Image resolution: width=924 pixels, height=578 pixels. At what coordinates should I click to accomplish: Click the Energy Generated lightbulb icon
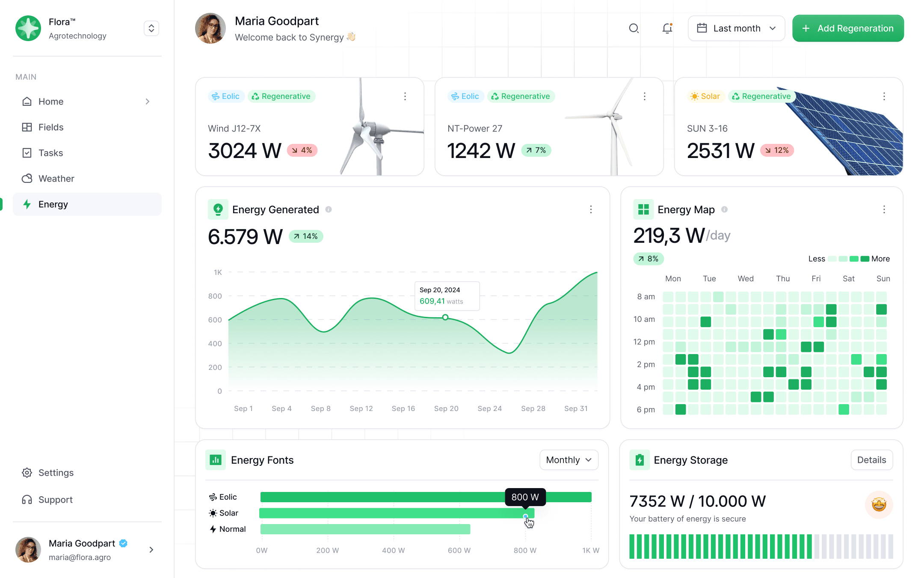pyautogui.click(x=218, y=209)
